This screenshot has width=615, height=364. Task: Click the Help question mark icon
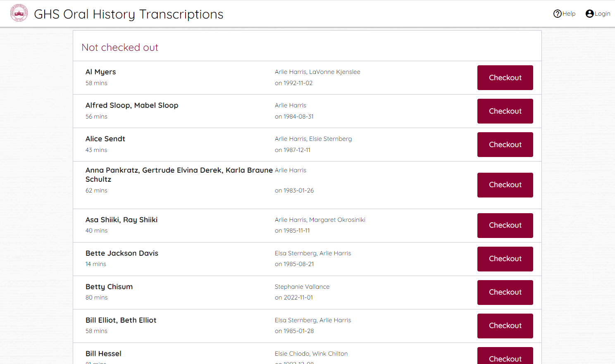click(x=557, y=14)
